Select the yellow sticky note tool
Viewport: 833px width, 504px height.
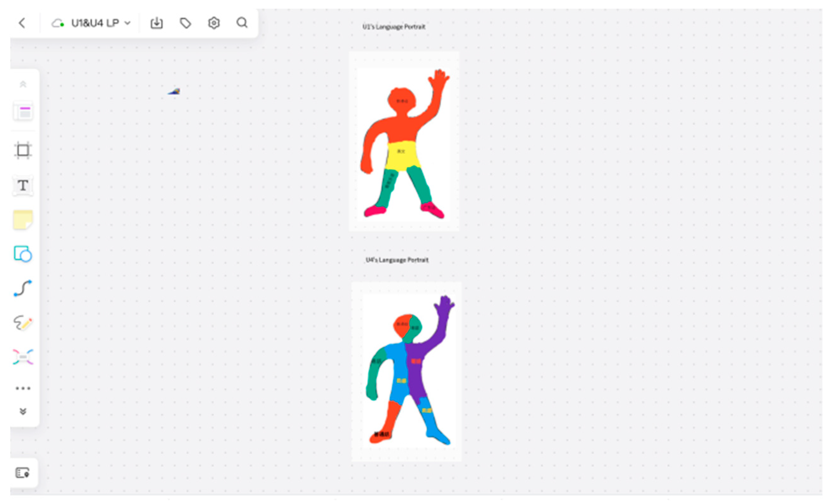(x=23, y=220)
